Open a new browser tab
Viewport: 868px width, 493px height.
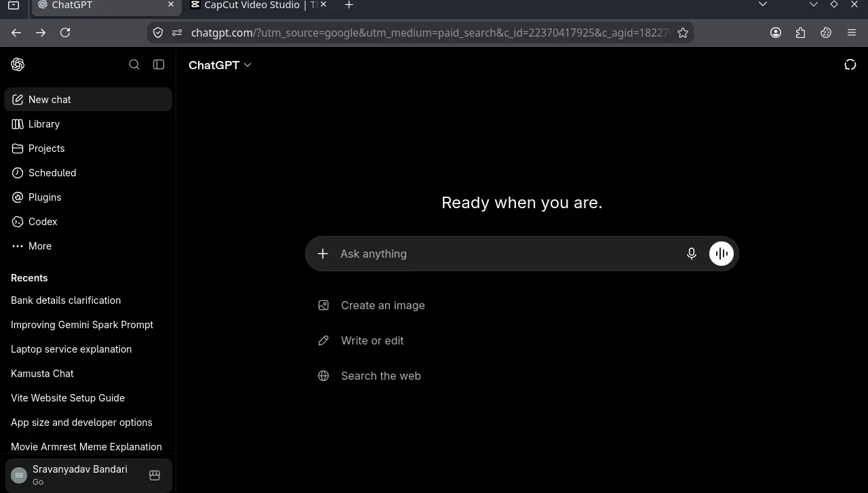[349, 5]
